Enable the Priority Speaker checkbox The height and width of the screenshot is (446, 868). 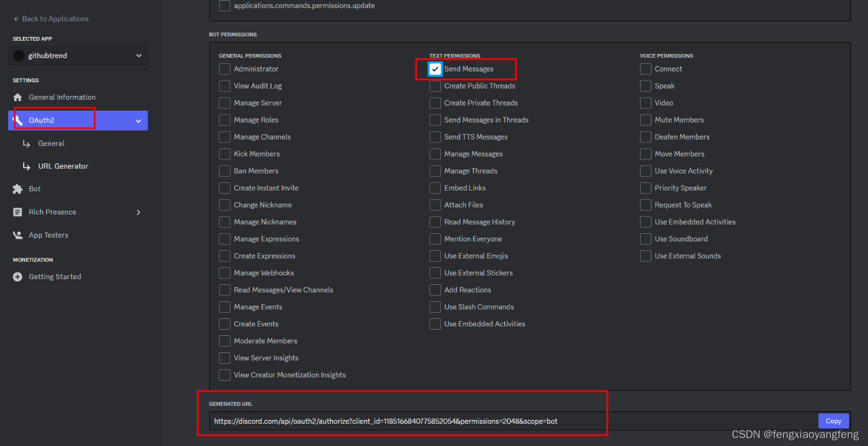coord(645,188)
